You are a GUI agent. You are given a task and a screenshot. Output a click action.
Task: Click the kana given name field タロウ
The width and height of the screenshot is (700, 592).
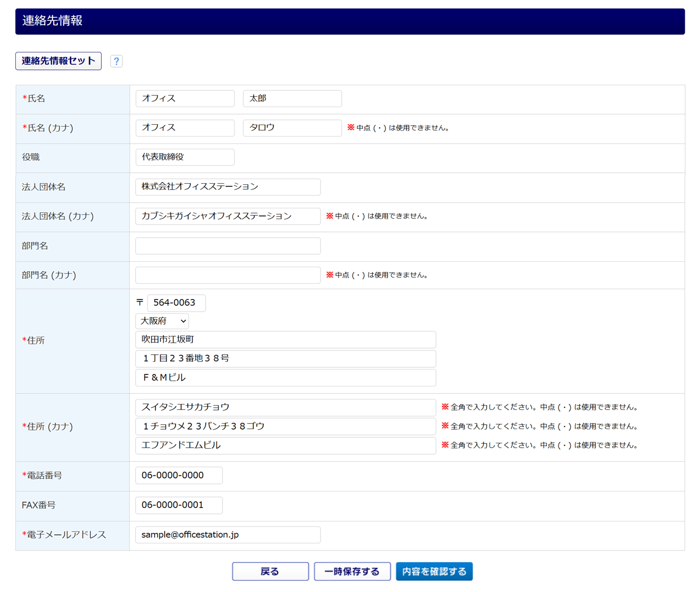(292, 128)
